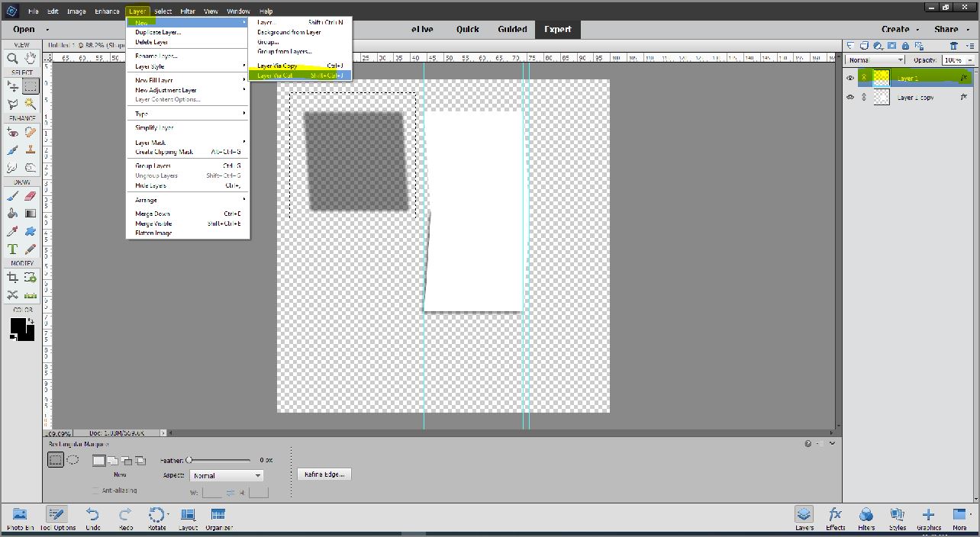Select the Rectangular Marquee tool in toolbox

[31, 86]
